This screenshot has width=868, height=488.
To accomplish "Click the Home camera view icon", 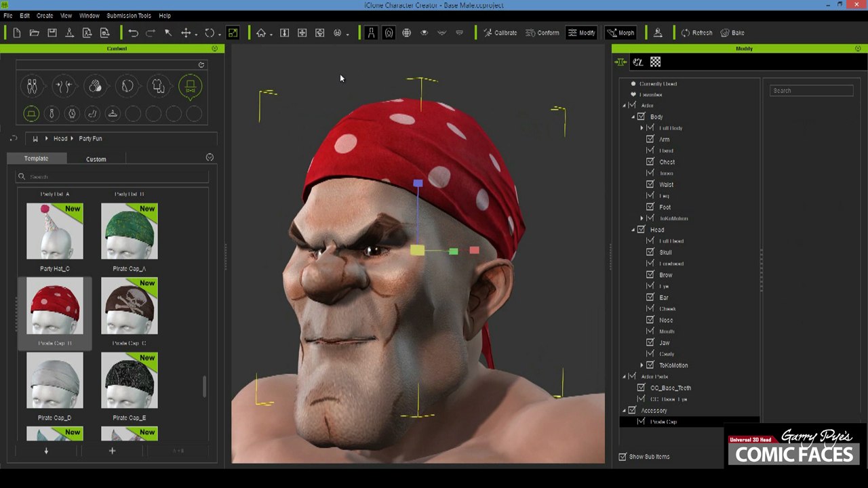I will (x=261, y=33).
